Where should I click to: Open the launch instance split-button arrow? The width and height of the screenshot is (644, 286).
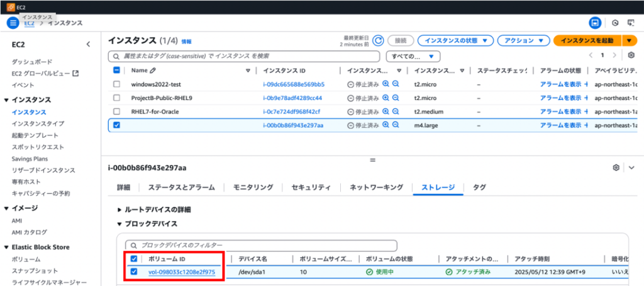click(630, 41)
